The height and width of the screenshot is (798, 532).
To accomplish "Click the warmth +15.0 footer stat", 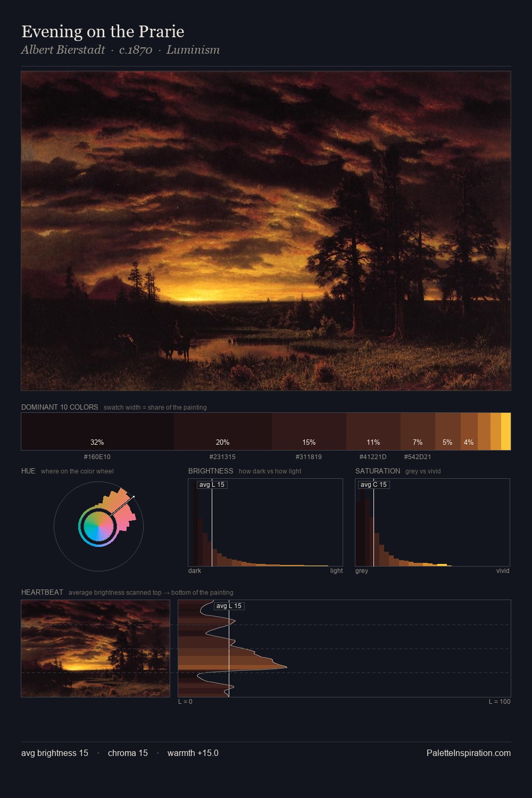I will [x=193, y=753].
